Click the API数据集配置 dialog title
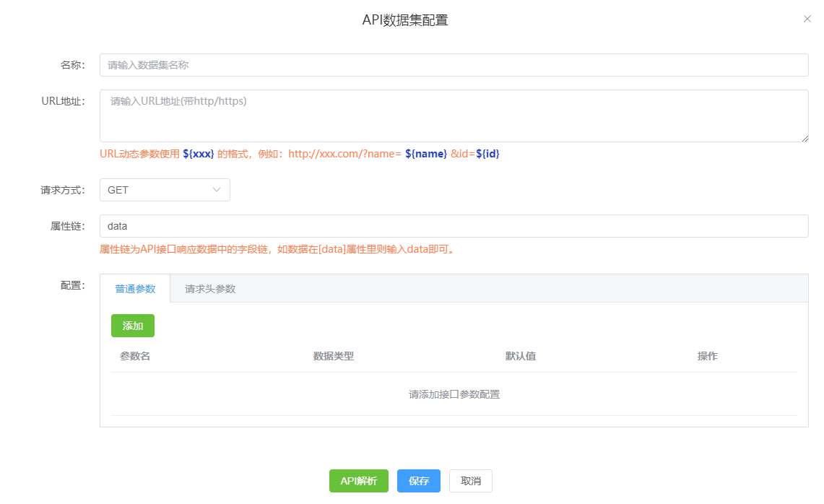Screen dimensions: 824x504 click(x=404, y=20)
